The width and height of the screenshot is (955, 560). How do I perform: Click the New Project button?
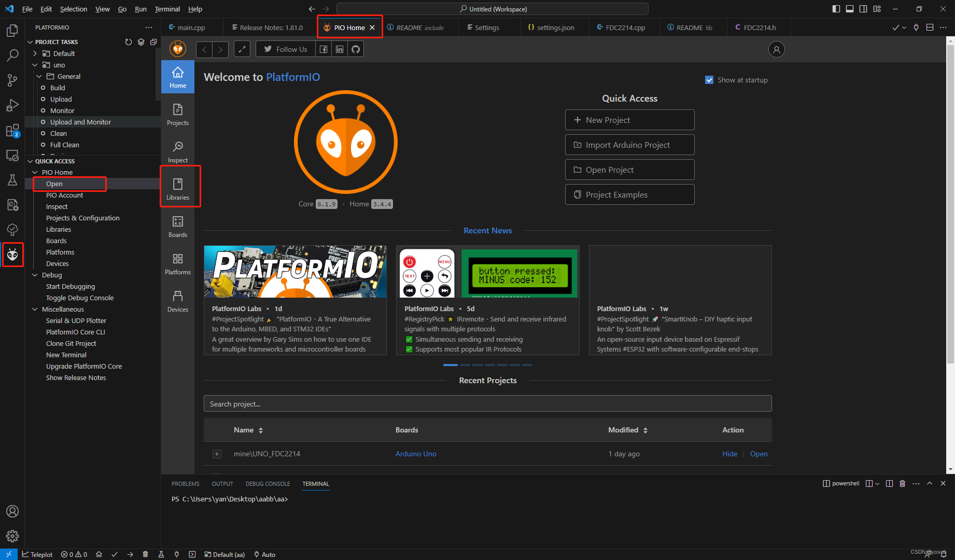629,120
